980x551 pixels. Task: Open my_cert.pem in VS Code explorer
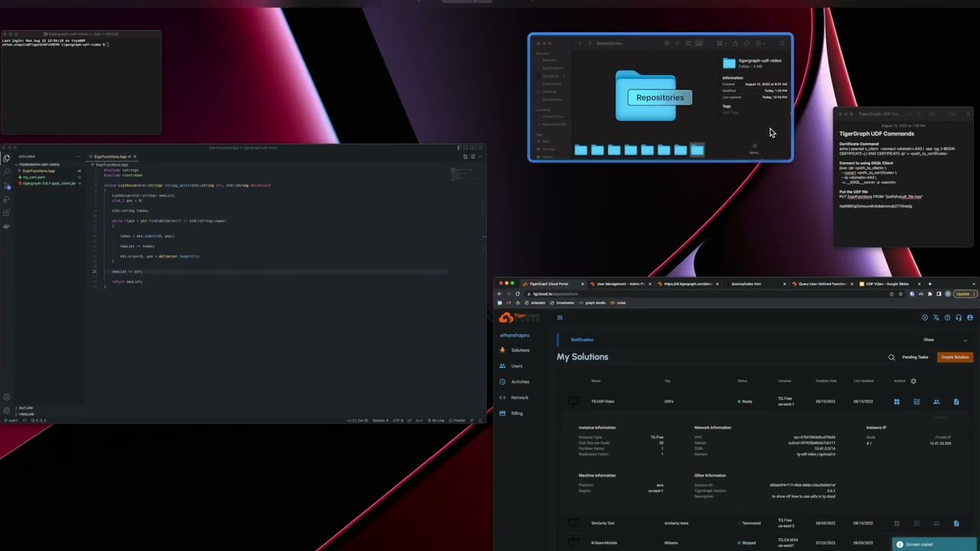(x=34, y=178)
